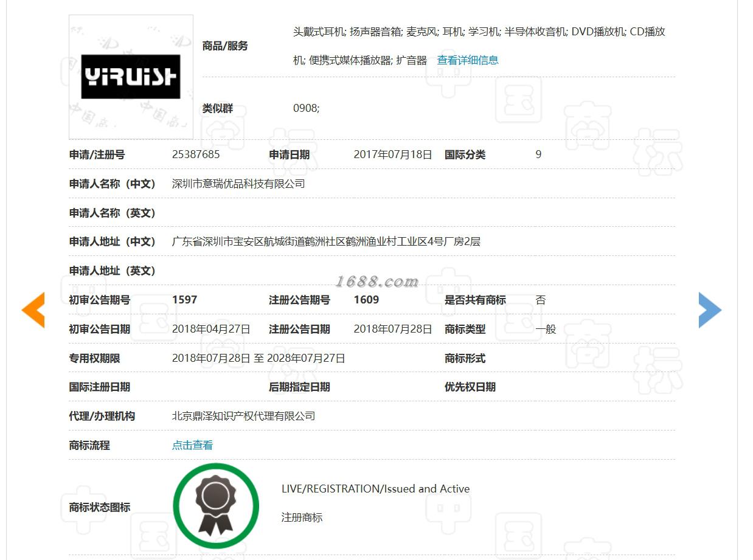Image resolution: width=753 pixels, height=560 pixels.
Task: Click the 申请人名称（英文） label
Action: coord(112,213)
